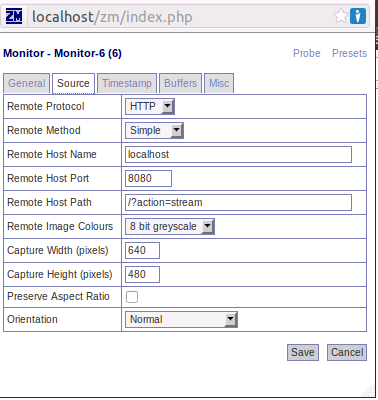This screenshot has width=378, height=400.
Task: Click the Capture Width (pixels) label
Action: [58, 250]
